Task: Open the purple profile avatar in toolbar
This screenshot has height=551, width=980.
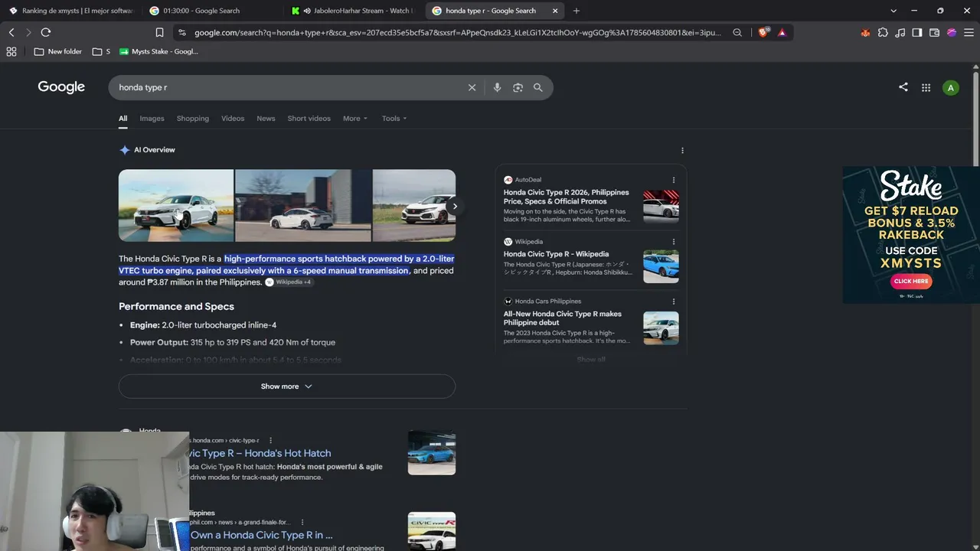Action: click(952, 33)
